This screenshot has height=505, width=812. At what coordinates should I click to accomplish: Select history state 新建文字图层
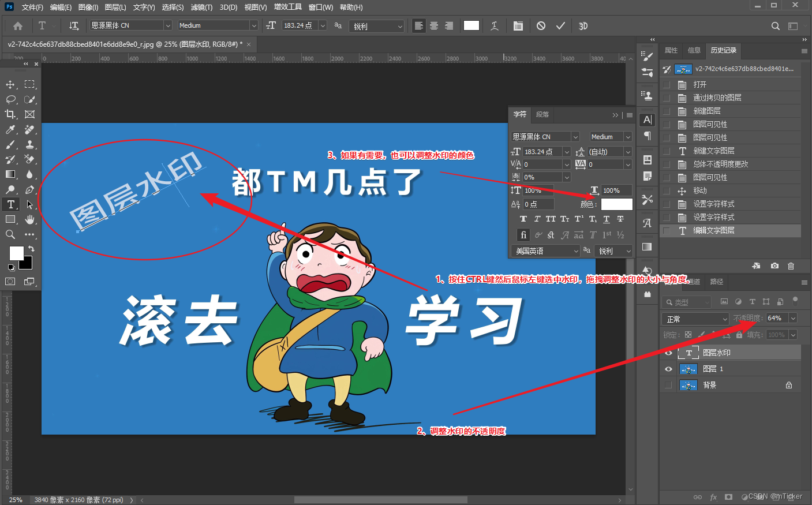731,151
